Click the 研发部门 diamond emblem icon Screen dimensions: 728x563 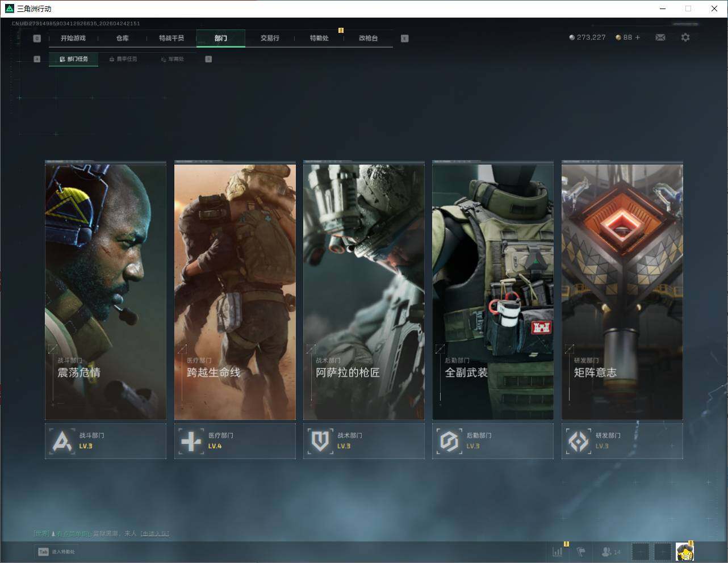pos(579,441)
